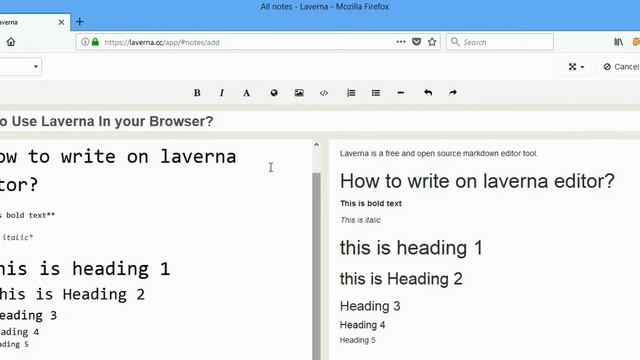Apply bold formatting from the toolbar
The height and width of the screenshot is (360, 640).
[197, 93]
